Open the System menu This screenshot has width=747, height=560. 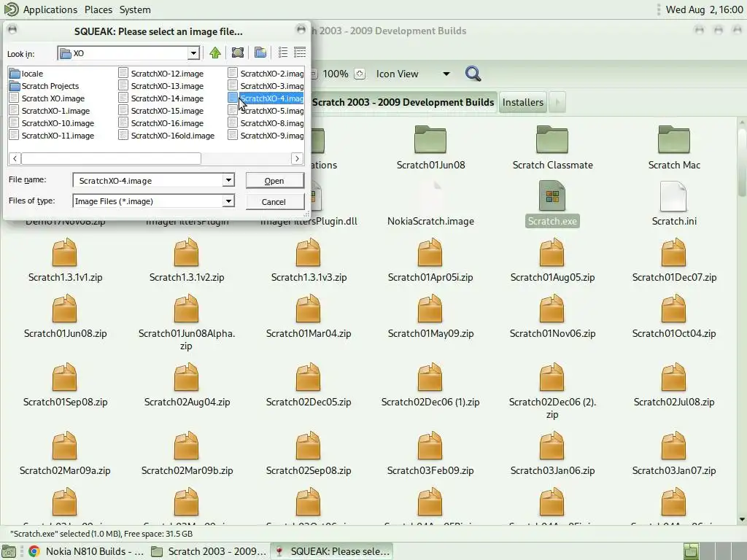(x=135, y=9)
